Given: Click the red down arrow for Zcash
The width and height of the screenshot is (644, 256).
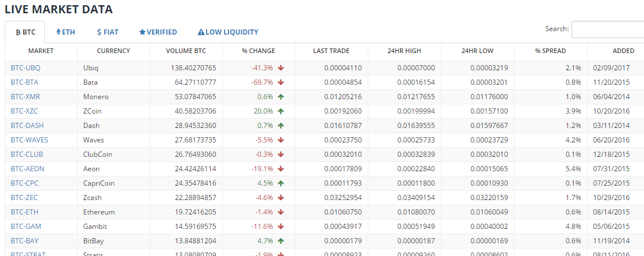Looking at the screenshot, I should (281, 198).
